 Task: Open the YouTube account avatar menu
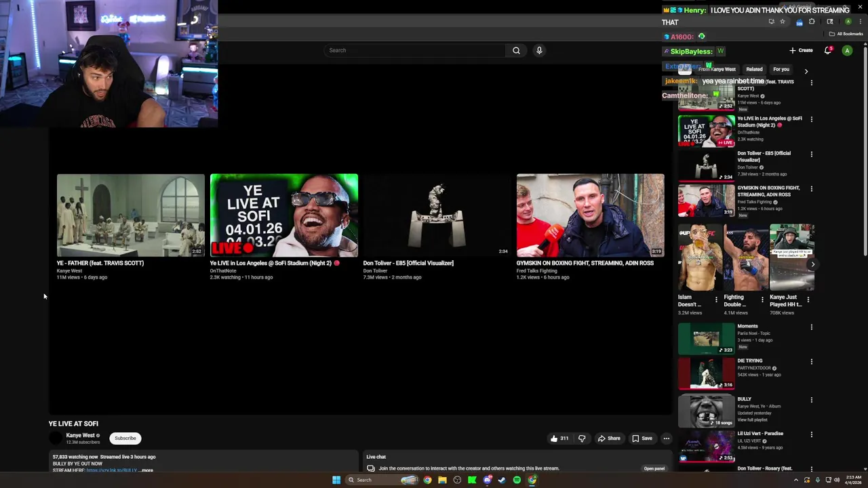(847, 50)
